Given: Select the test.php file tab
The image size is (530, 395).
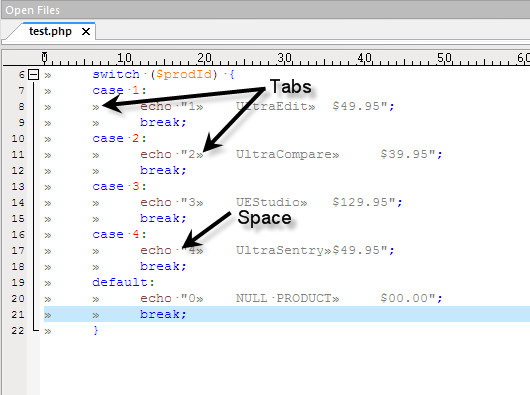Looking at the screenshot, I should [x=50, y=31].
